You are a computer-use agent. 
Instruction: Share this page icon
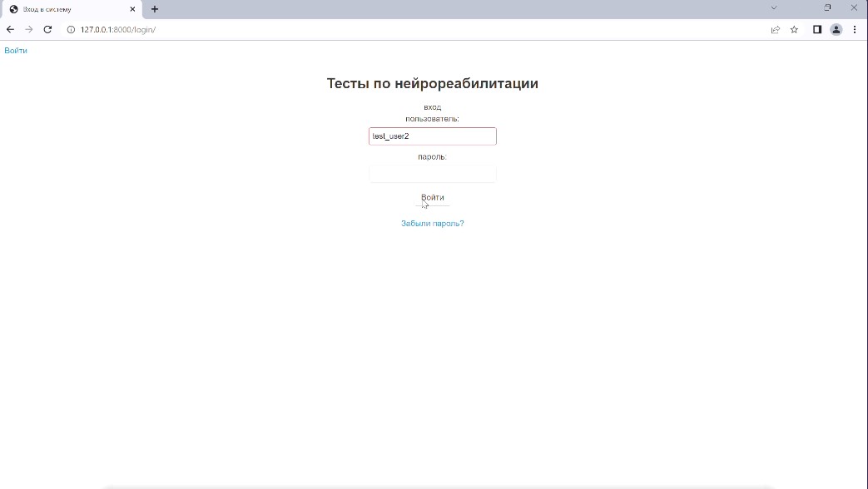[776, 29]
